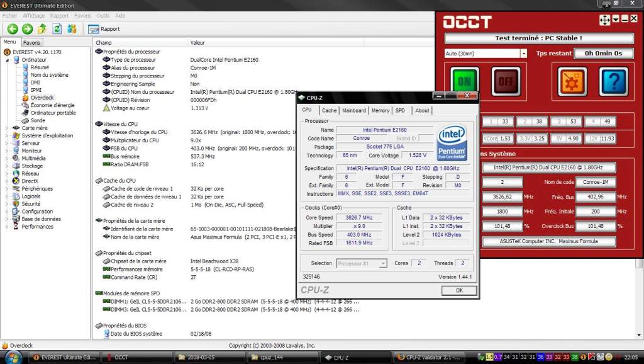This screenshot has height=364, width=644.
Task: Click the DirectX icon in the tree
Action: pos(16,181)
